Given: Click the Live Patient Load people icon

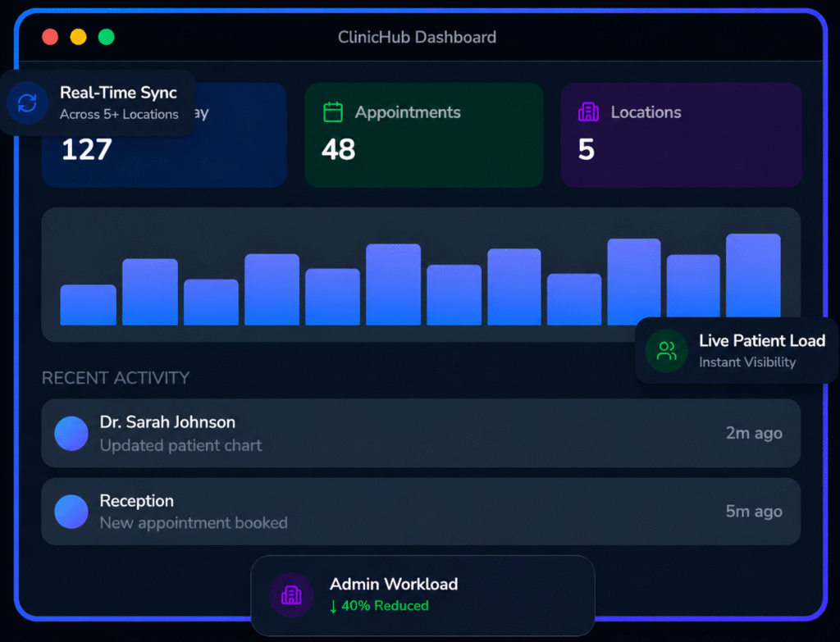Looking at the screenshot, I should coord(667,351).
